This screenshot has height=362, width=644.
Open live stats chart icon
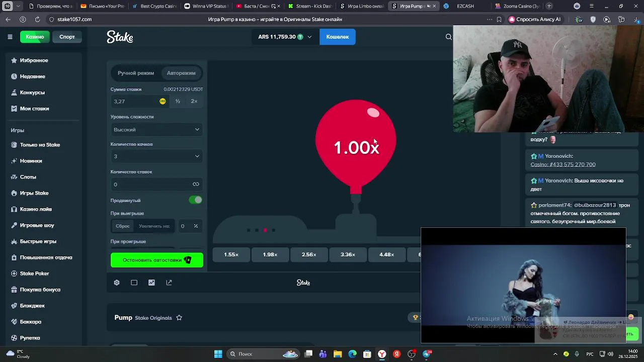click(151, 283)
